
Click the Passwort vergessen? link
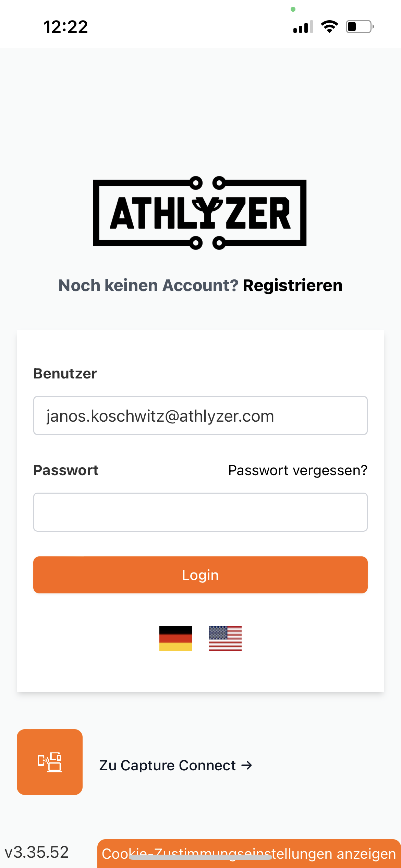297,470
